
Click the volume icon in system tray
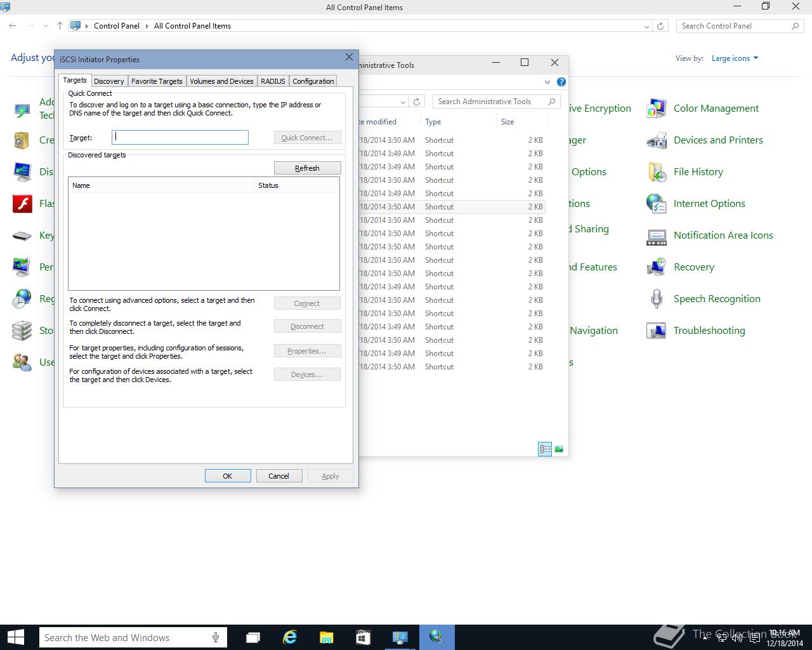[x=737, y=638]
